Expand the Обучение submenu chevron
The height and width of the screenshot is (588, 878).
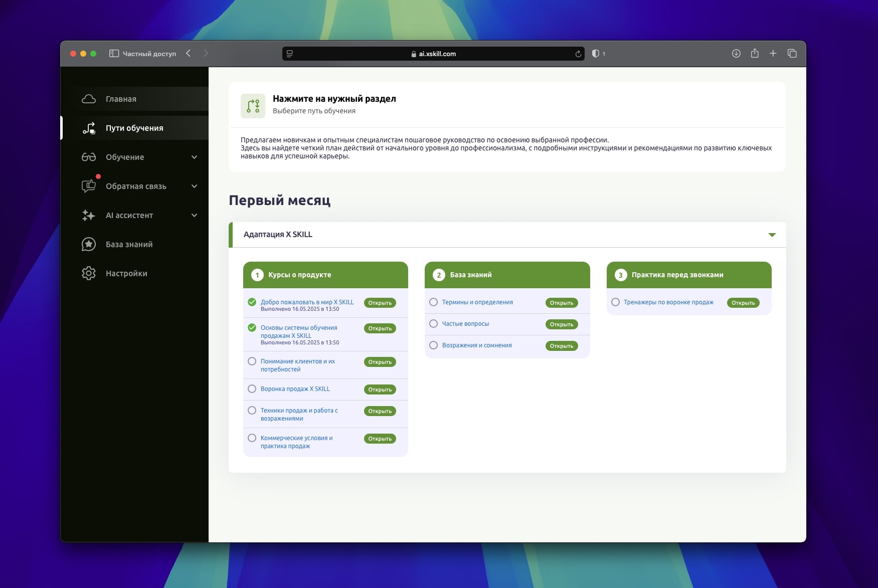pos(195,157)
